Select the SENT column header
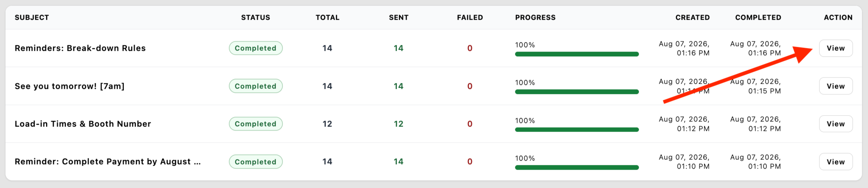 point(399,18)
